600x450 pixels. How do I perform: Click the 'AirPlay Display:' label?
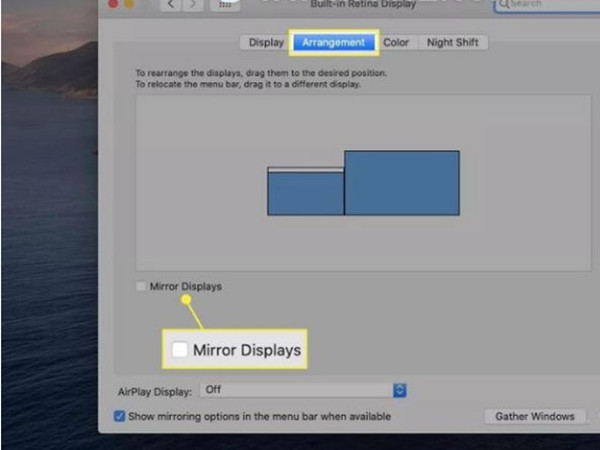(x=155, y=392)
